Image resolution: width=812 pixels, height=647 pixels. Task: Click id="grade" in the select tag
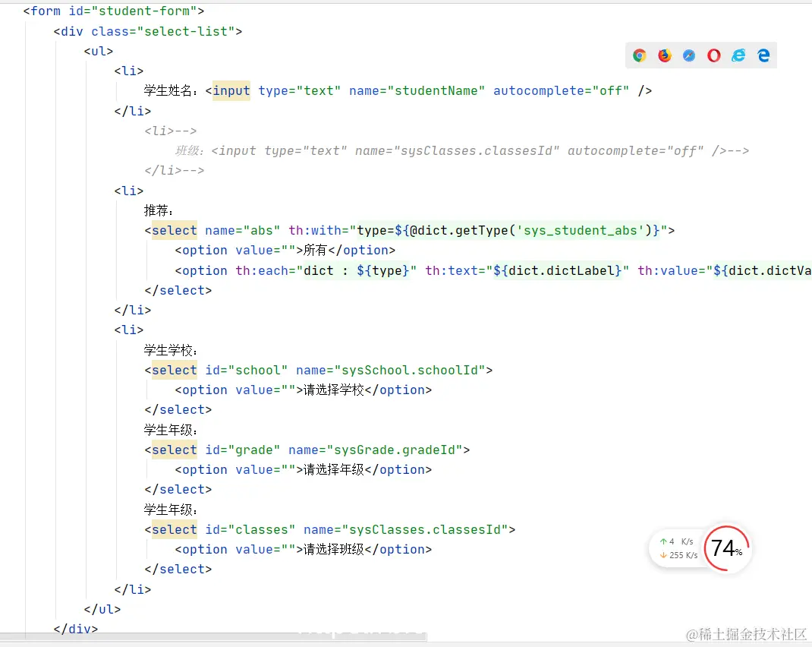[x=242, y=450]
